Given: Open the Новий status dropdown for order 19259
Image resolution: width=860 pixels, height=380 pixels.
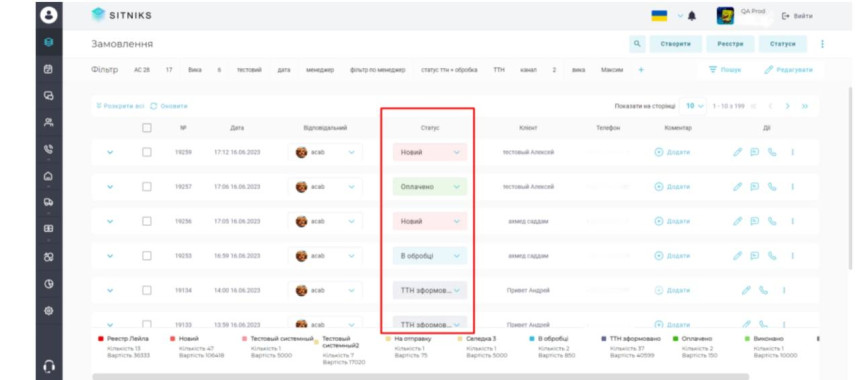Looking at the screenshot, I should [430, 152].
